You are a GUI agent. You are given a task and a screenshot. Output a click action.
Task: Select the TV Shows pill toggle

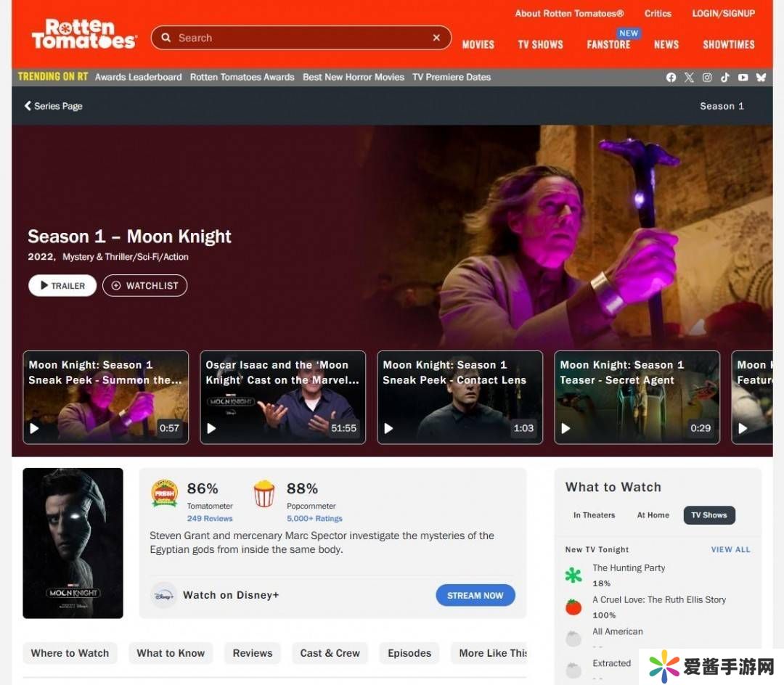point(709,515)
